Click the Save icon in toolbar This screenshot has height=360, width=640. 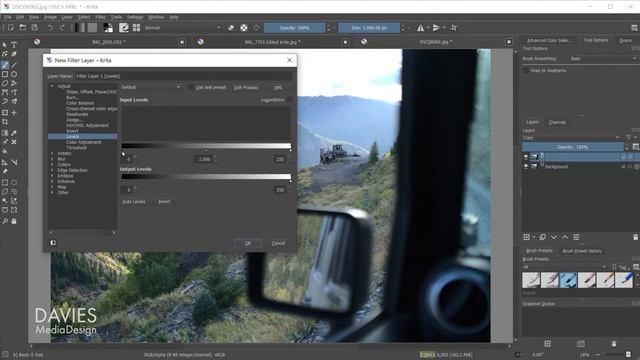[x=35, y=28]
